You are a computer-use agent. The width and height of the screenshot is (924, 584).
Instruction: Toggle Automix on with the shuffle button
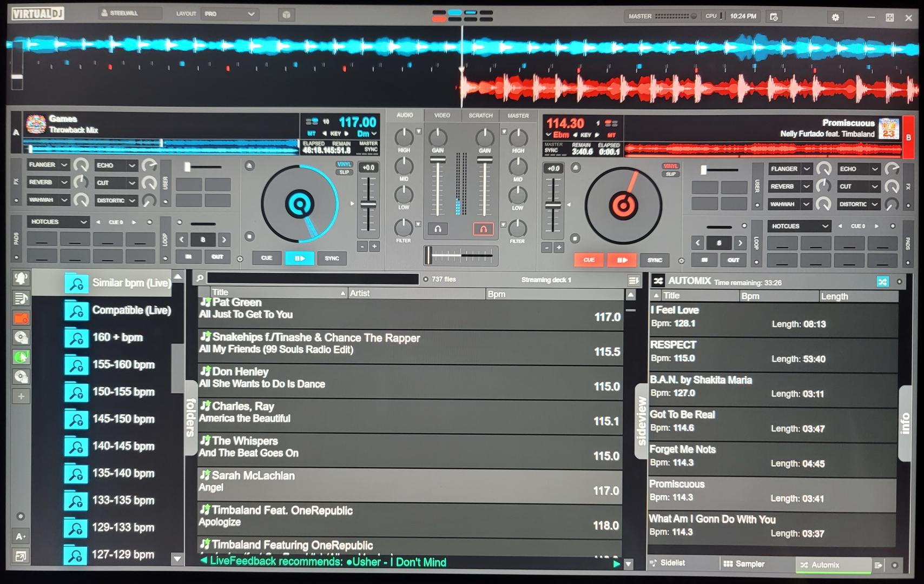[882, 282]
